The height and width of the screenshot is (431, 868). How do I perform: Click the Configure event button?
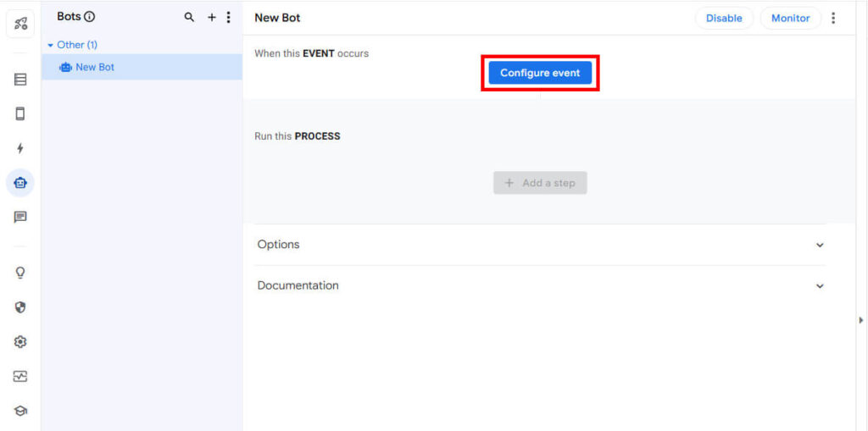point(540,73)
